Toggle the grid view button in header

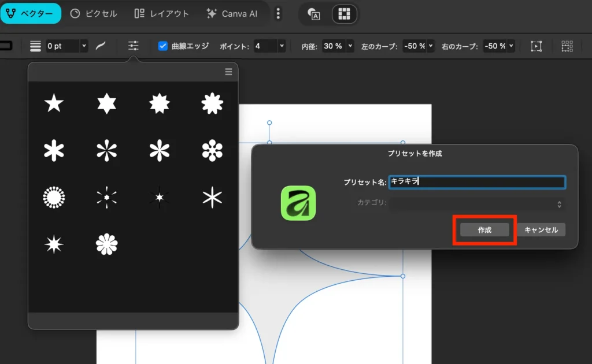(344, 14)
